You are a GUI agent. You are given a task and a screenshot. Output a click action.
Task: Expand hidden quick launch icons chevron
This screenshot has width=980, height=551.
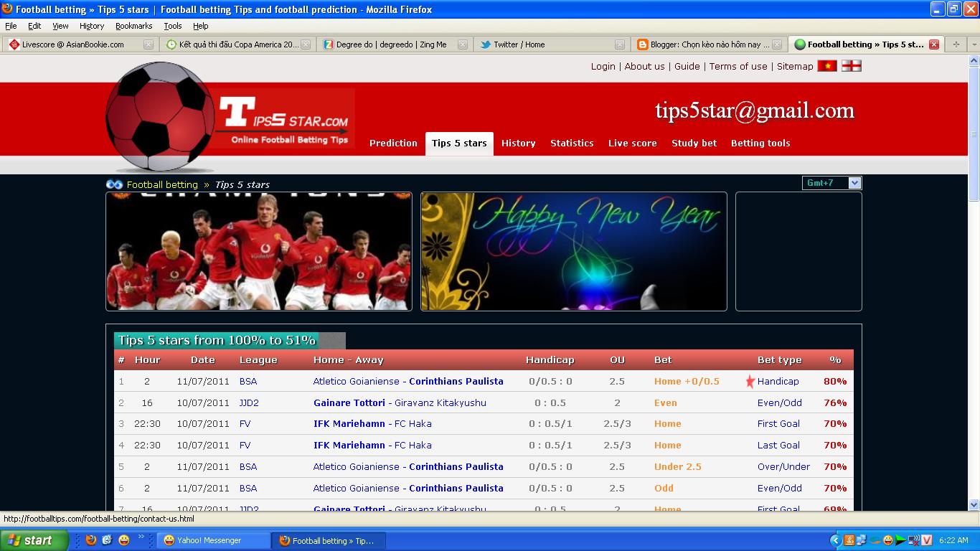[141, 537]
